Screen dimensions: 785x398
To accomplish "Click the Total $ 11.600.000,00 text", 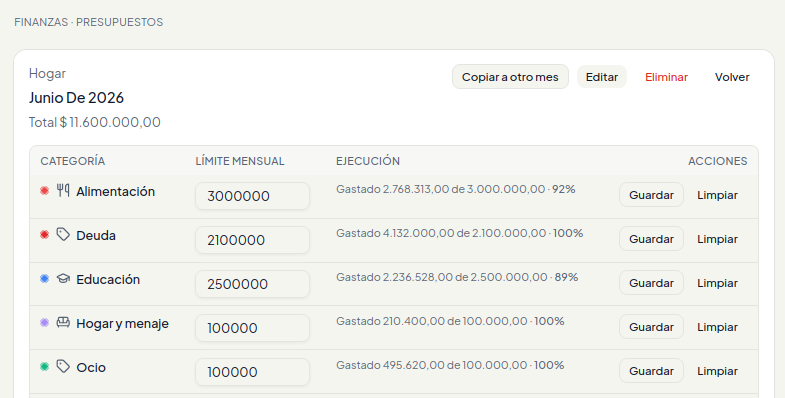I will click(95, 122).
